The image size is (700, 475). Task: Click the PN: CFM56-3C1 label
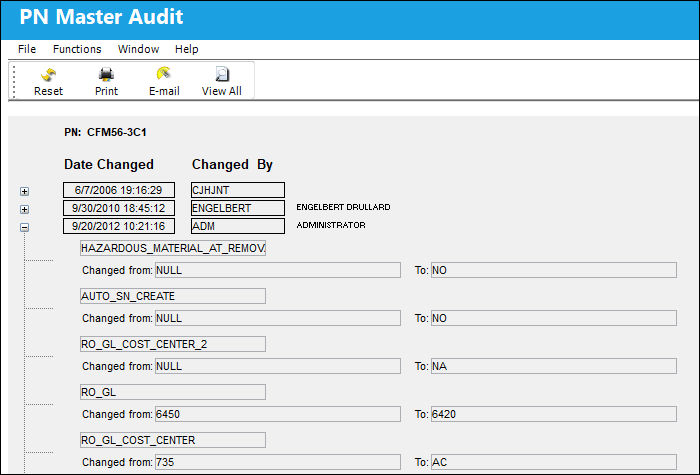click(105, 132)
